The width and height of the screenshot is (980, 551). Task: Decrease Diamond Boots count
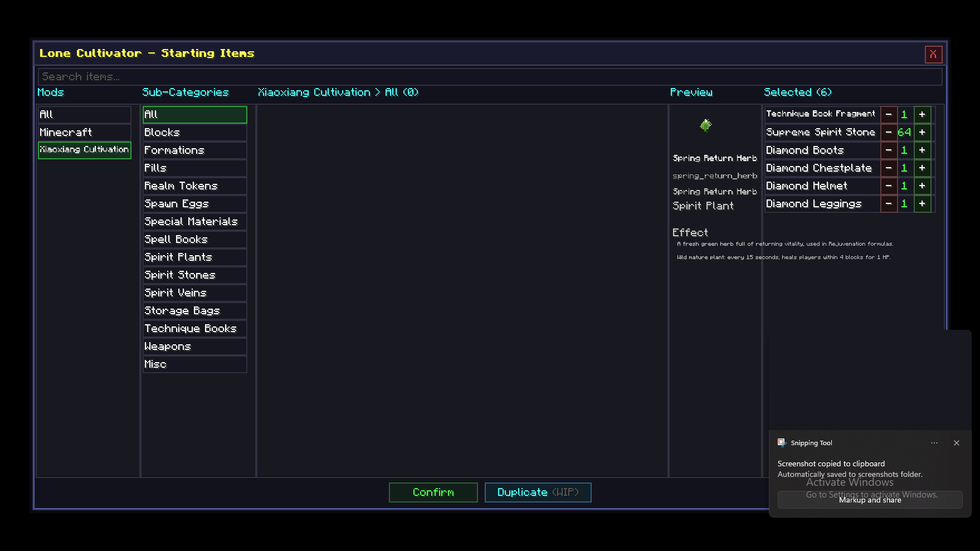coord(889,150)
